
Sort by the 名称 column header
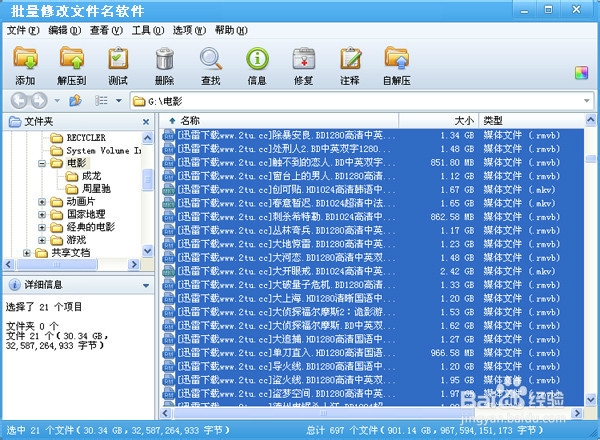tap(279, 121)
